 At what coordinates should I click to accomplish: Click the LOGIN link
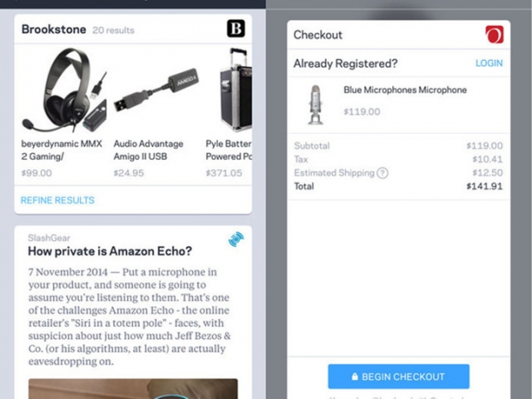coord(489,63)
